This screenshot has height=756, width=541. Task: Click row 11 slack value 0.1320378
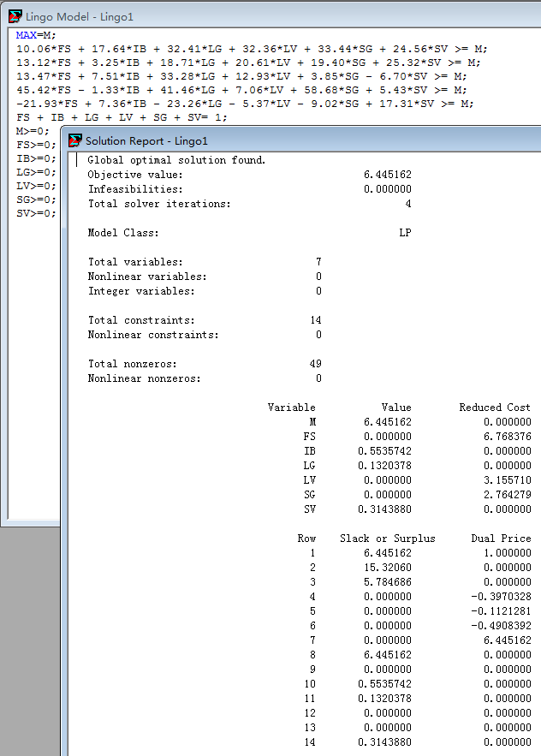[x=384, y=698]
